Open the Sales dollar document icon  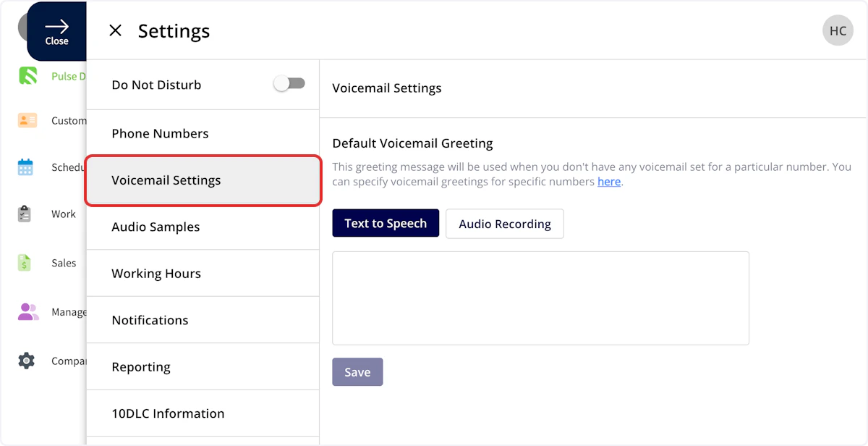coord(25,263)
